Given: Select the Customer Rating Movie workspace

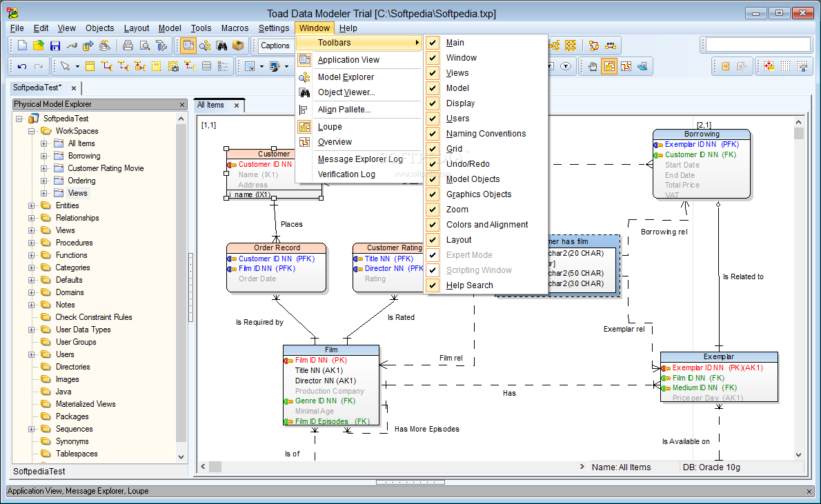Looking at the screenshot, I should (106, 168).
